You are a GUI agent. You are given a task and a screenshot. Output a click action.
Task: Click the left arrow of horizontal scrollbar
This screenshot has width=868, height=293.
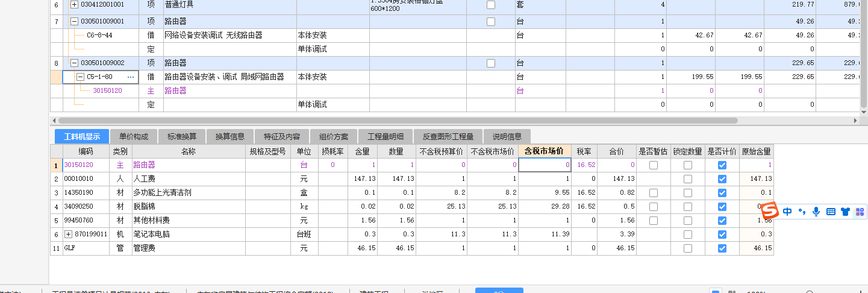pos(54,121)
